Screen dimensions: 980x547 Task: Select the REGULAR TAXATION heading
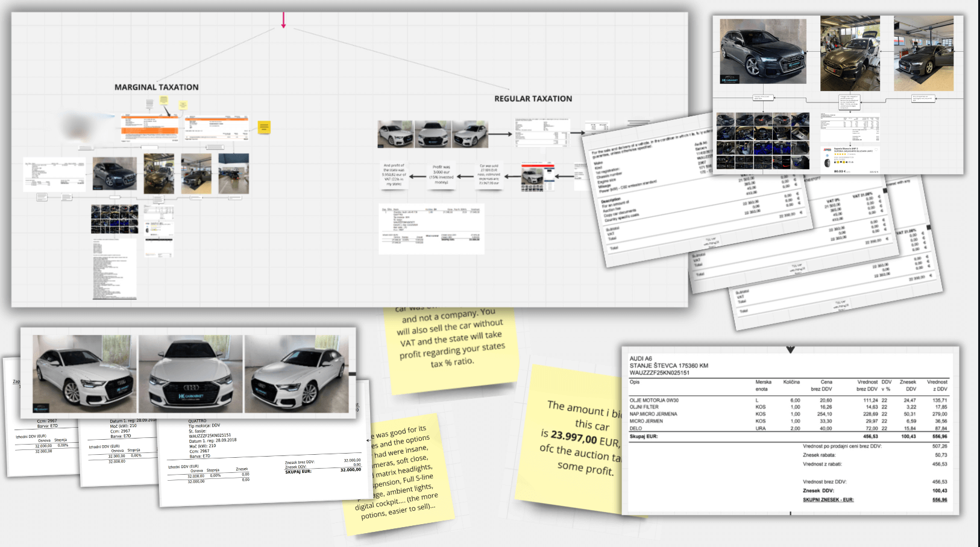[533, 99]
